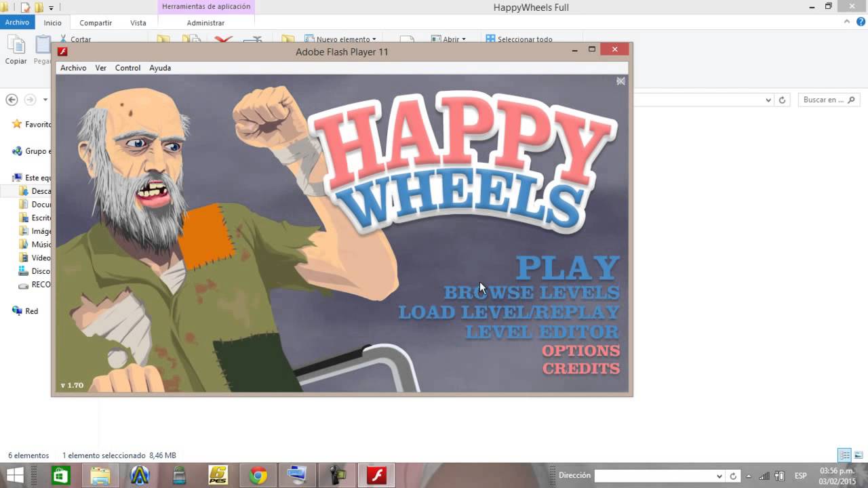868x488 pixels.
Task: Refresh the Explorer folder view
Action: [x=782, y=100]
